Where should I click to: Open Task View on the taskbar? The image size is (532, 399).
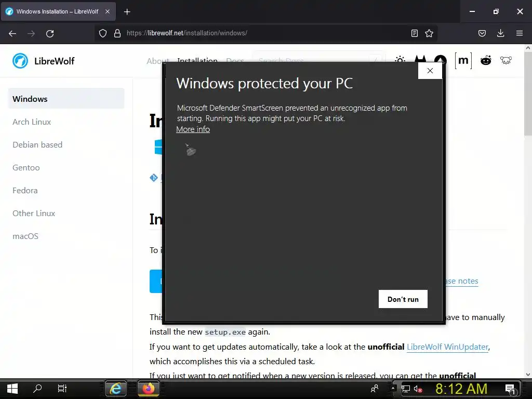pos(62,389)
